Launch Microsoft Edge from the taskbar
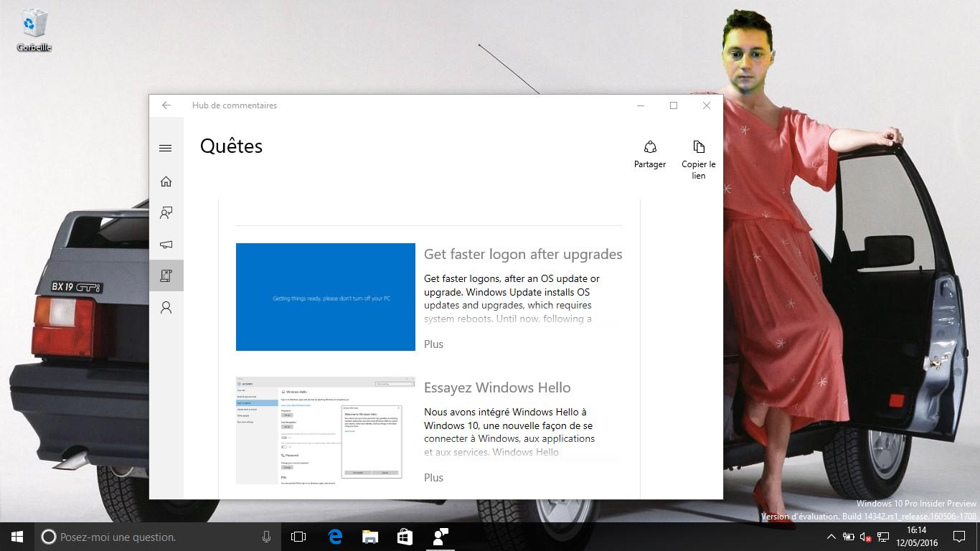 tap(335, 537)
